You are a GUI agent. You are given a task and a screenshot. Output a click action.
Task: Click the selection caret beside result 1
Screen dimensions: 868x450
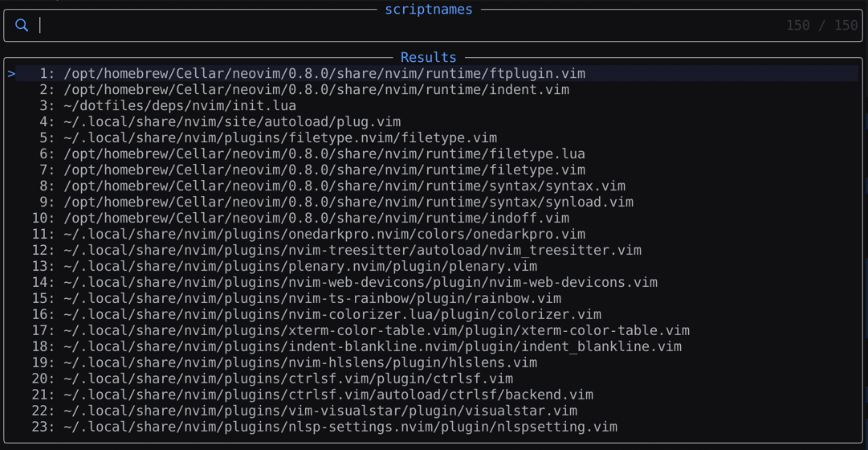11,73
